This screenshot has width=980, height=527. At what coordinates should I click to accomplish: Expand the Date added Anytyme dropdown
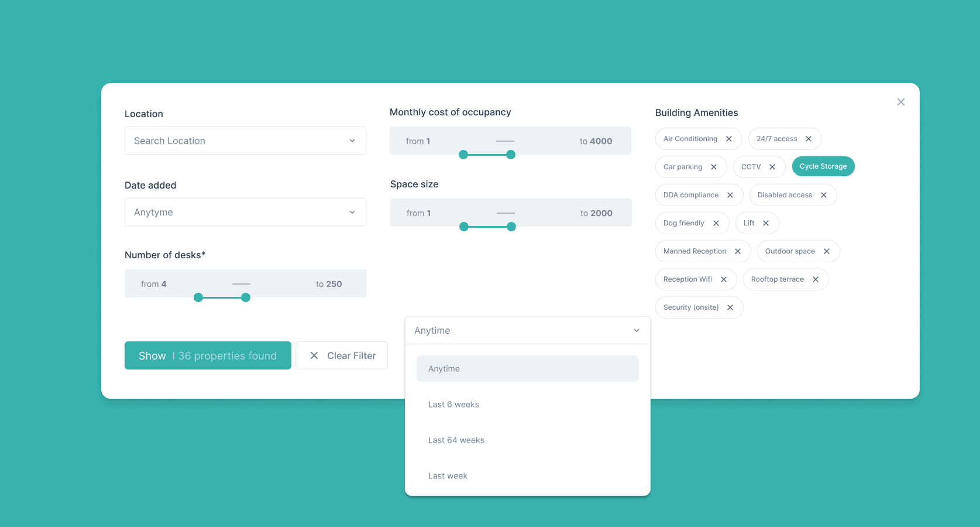coord(245,212)
